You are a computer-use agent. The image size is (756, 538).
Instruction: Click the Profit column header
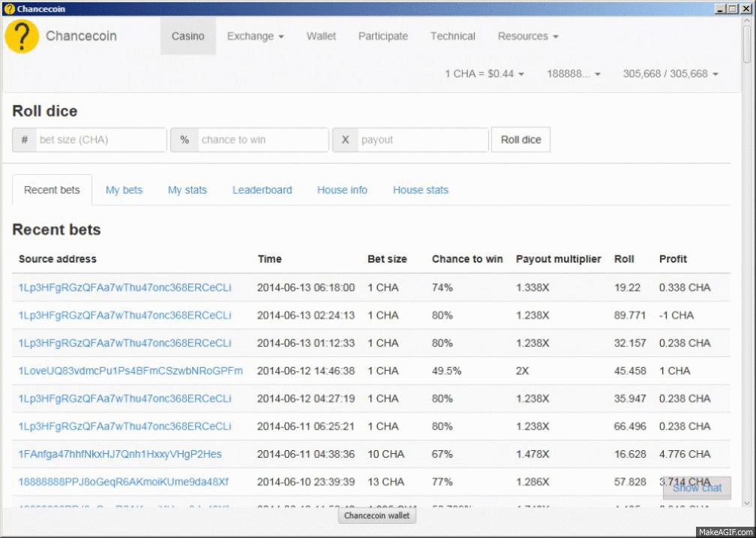pyautogui.click(x=673, y=259)
